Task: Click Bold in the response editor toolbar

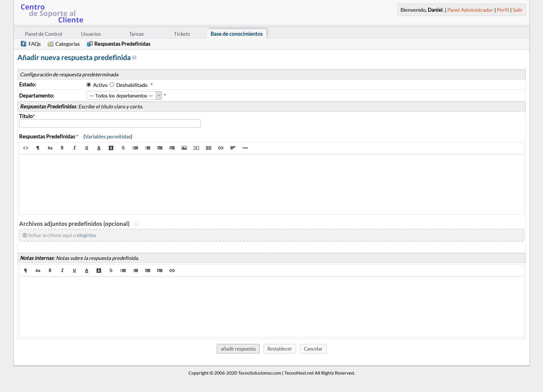Action: 62,148
